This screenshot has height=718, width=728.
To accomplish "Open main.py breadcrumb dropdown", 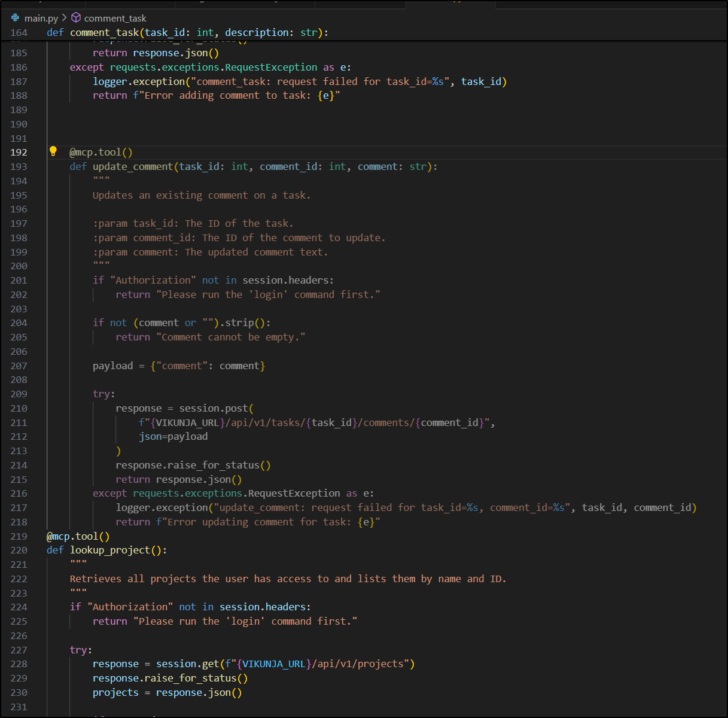I will point(41,19).
